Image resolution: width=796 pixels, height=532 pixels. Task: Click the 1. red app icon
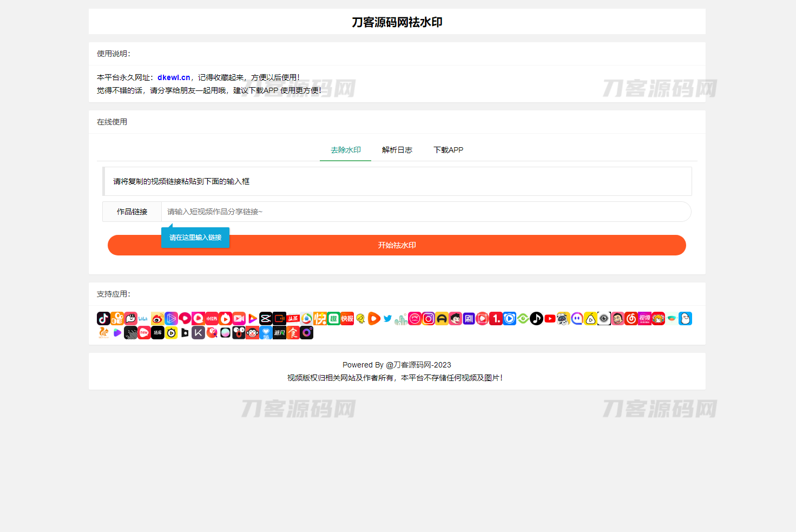tap(495, 319)
